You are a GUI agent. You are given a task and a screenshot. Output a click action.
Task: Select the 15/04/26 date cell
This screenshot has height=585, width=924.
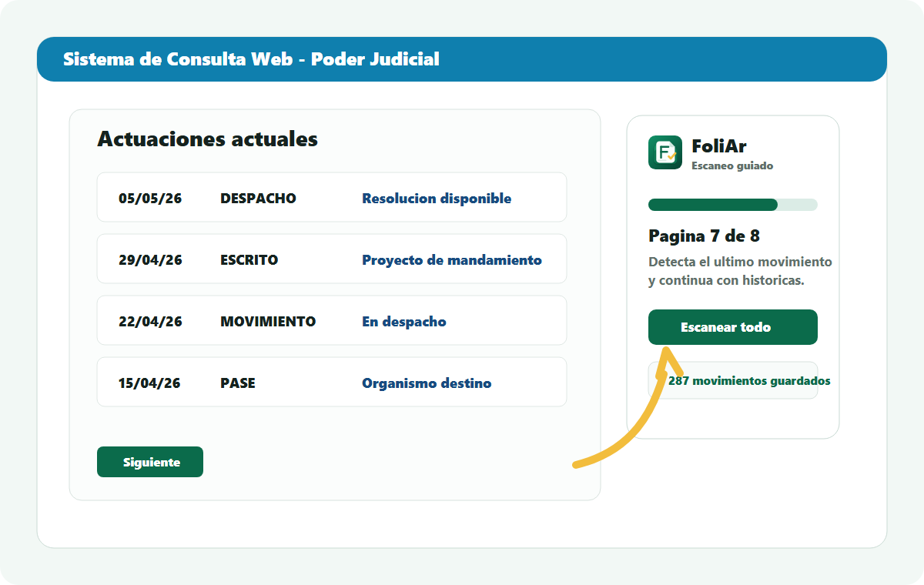(x=150, y=383)
